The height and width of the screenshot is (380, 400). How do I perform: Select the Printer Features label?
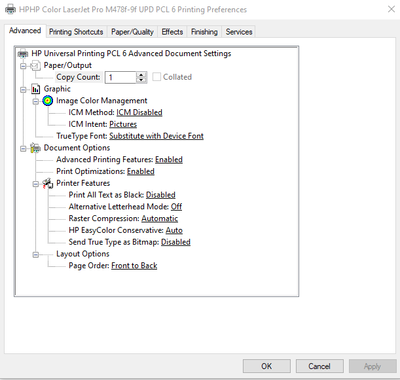(x=83, y=183)
